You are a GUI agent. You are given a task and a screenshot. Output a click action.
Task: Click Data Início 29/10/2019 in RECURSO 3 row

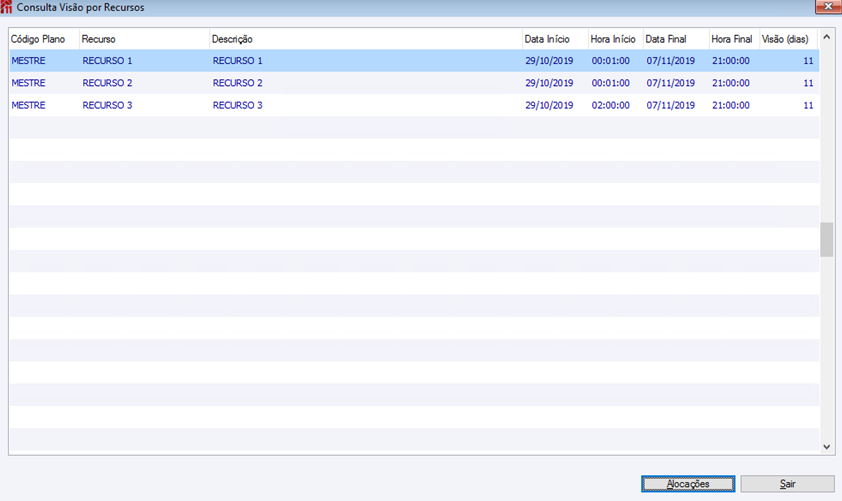pyautogui.click(x=549, y=105)
